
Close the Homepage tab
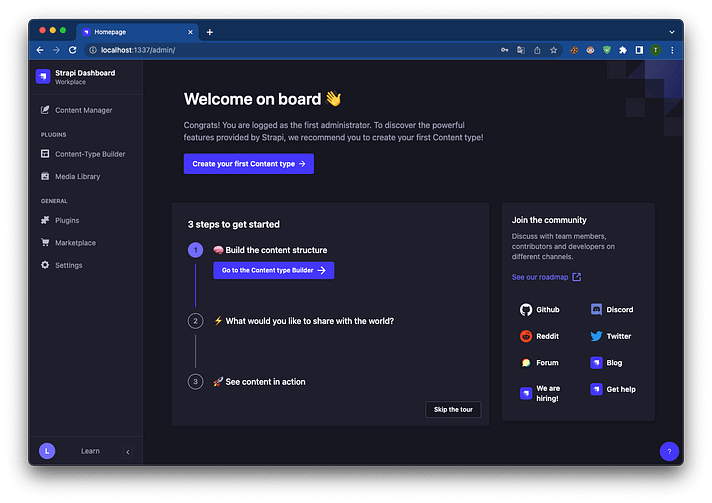coord(190,32)
